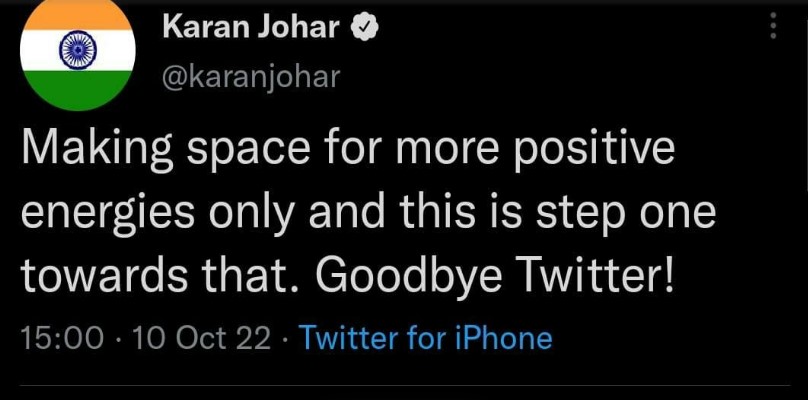
Task: Open the Twitter for iPhone source link
Action: coord(426,338)
